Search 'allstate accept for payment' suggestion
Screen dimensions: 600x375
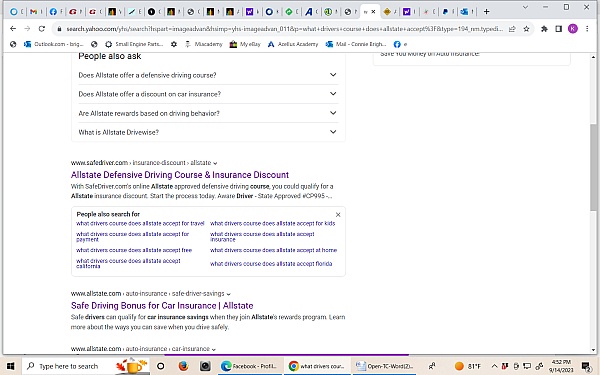coord(132,236)
